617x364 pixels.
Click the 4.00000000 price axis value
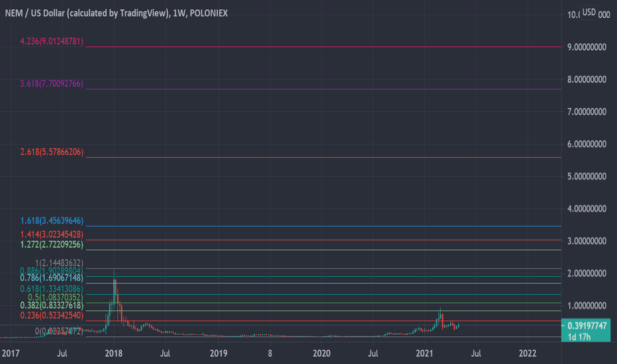coord(587,208)
